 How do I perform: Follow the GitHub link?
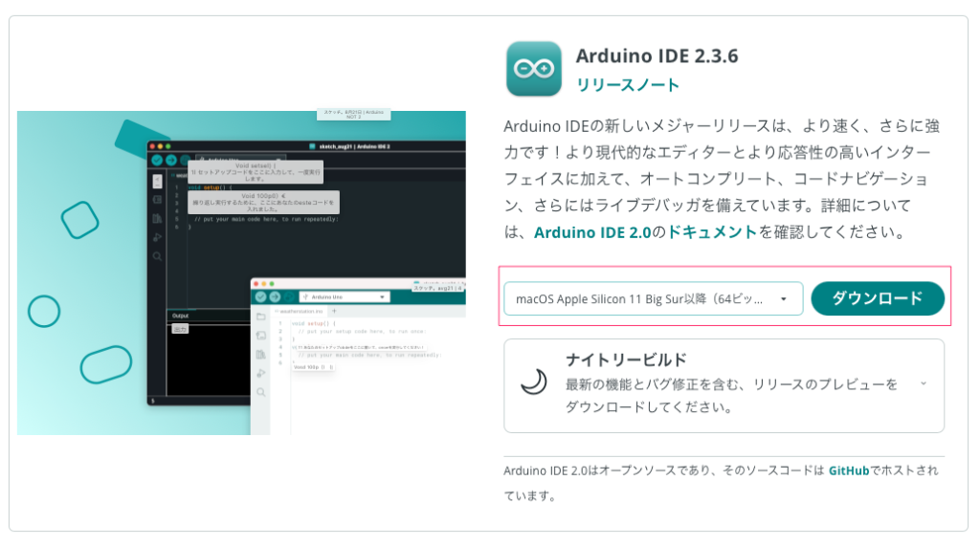pyautogui.click(x=848, y=470)
